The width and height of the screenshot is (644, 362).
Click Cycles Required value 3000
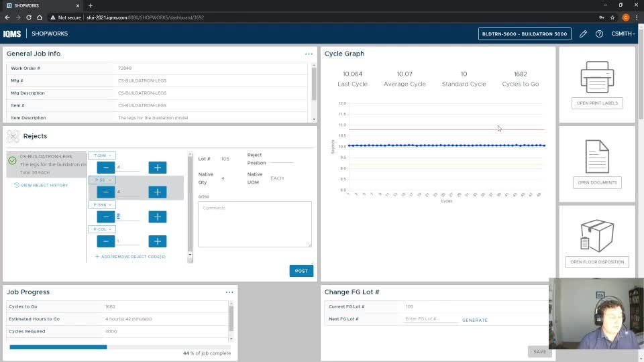click(x=111, y=331)
